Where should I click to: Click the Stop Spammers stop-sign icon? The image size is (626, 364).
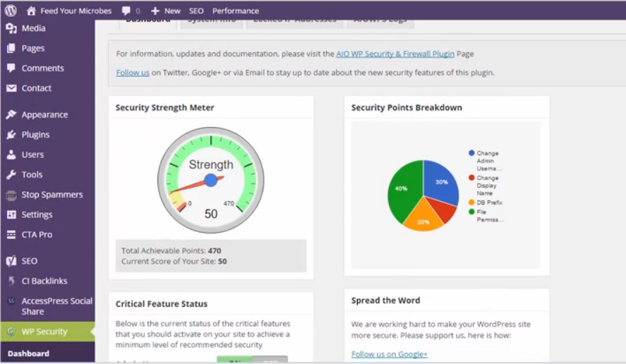11,195
